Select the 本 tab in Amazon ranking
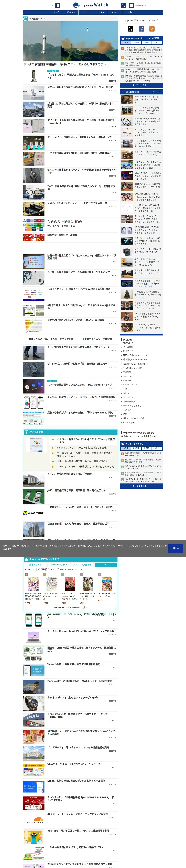186x868 pixels. point(106,565)
